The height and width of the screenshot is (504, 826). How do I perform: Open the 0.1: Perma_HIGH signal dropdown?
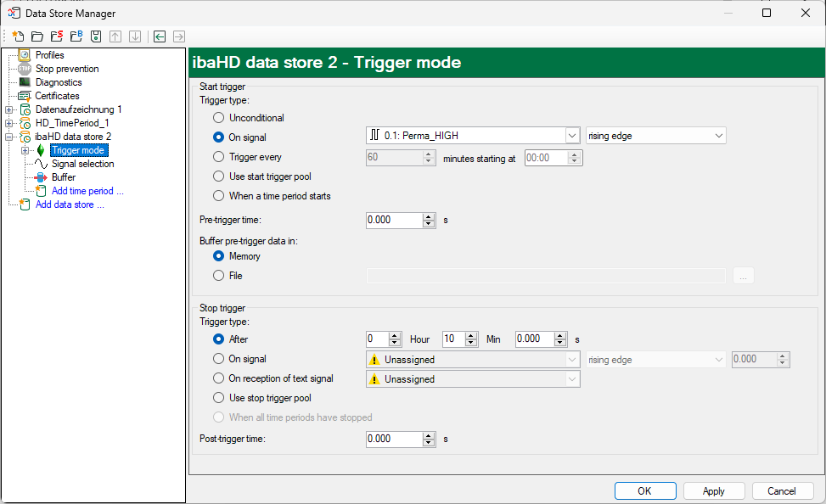coord(573,136)
